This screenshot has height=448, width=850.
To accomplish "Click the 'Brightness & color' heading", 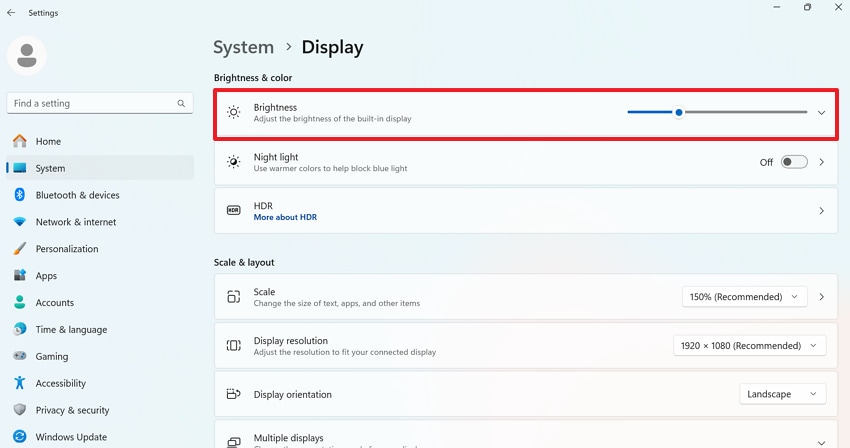I will point(253,78).
